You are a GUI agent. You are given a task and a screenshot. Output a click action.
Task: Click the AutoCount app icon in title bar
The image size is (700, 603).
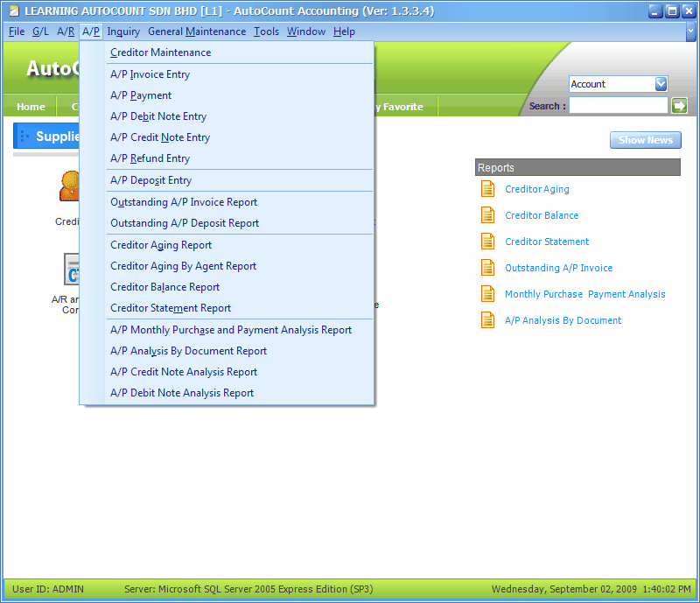pos(14,11)
